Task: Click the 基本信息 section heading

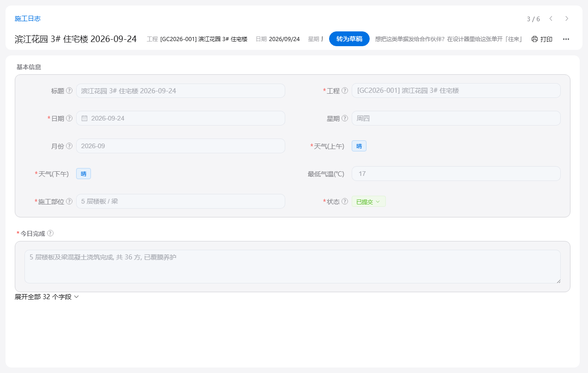Action: click(29, 67)
